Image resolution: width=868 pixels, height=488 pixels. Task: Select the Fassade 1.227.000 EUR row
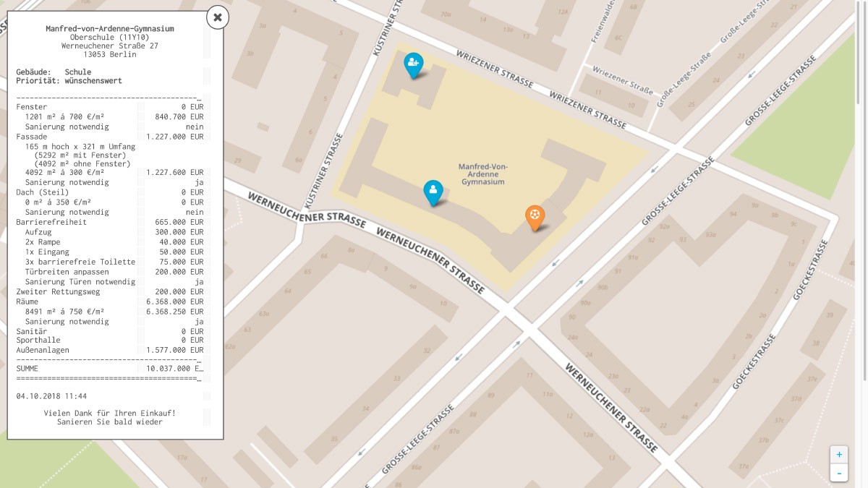pos(110,137)
